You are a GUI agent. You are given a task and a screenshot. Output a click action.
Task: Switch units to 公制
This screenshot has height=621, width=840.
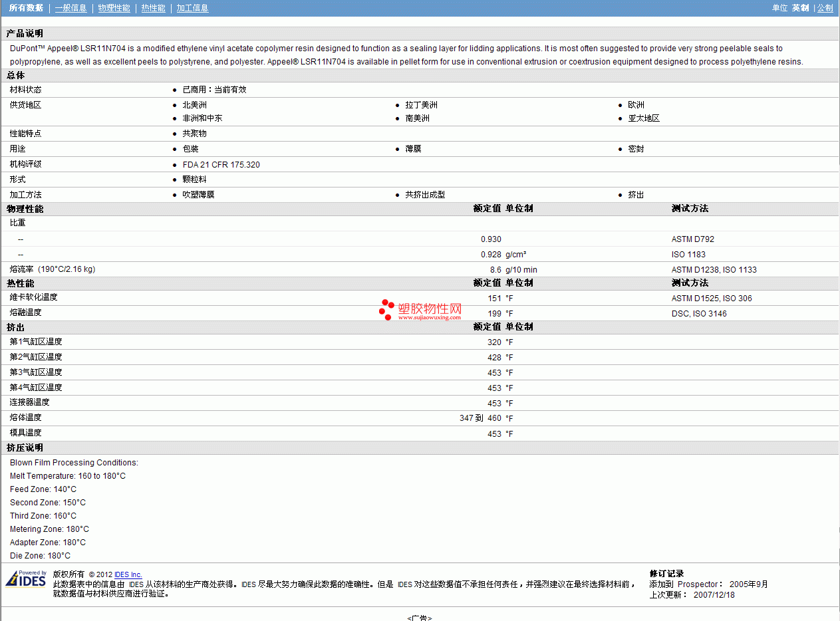pyautogui.click(x=825, y=8)
